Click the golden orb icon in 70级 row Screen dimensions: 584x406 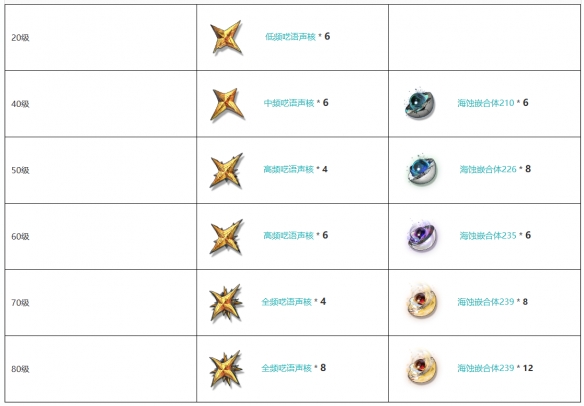pos(421,302)
